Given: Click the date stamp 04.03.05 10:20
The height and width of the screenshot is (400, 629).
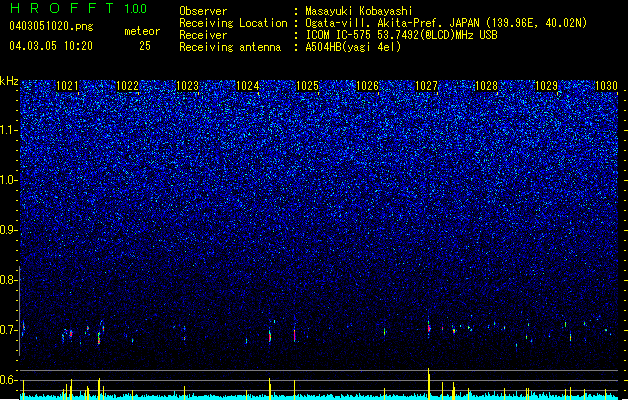Looking at the screenshot, I should point(51,46).
